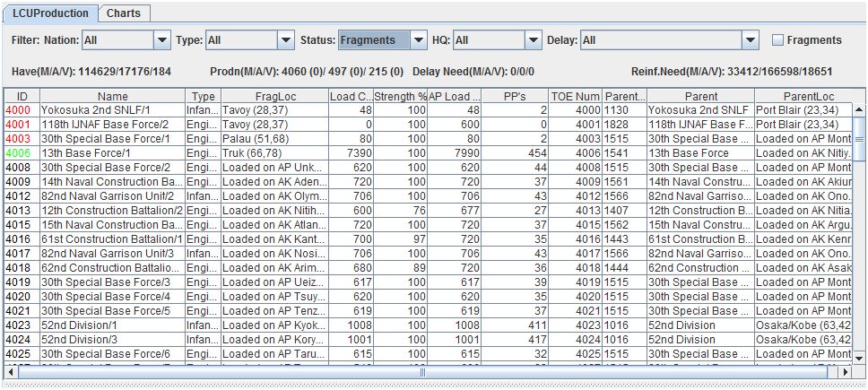Click the horizontal scrollbar left arrow
Viewport: 868px width, 390px height.
pyautogui.click(x=11, y=372)
